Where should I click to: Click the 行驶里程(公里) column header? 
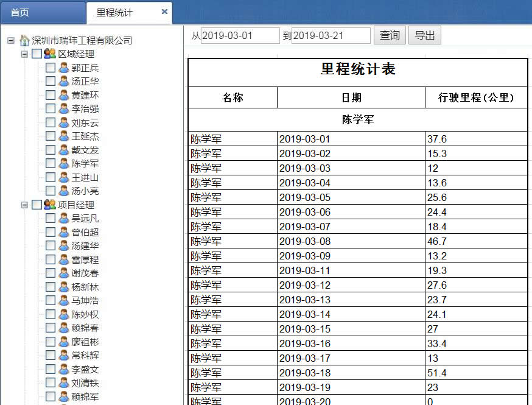pos(476,97)
